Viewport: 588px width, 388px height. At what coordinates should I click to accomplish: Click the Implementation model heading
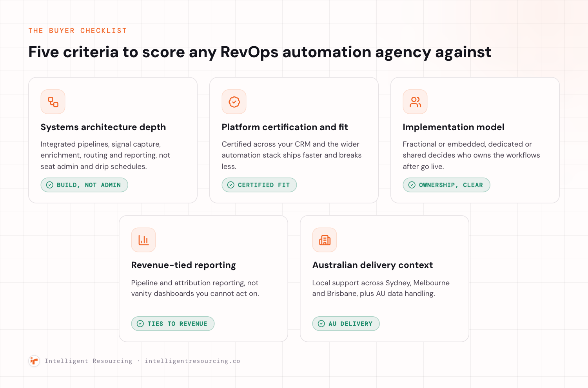454,127
